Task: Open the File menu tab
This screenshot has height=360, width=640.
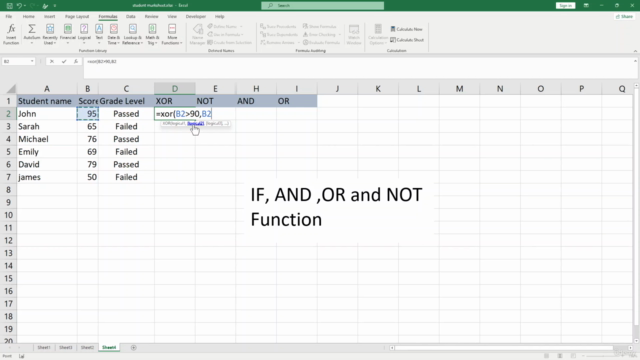Action: [x=9, y=16]
